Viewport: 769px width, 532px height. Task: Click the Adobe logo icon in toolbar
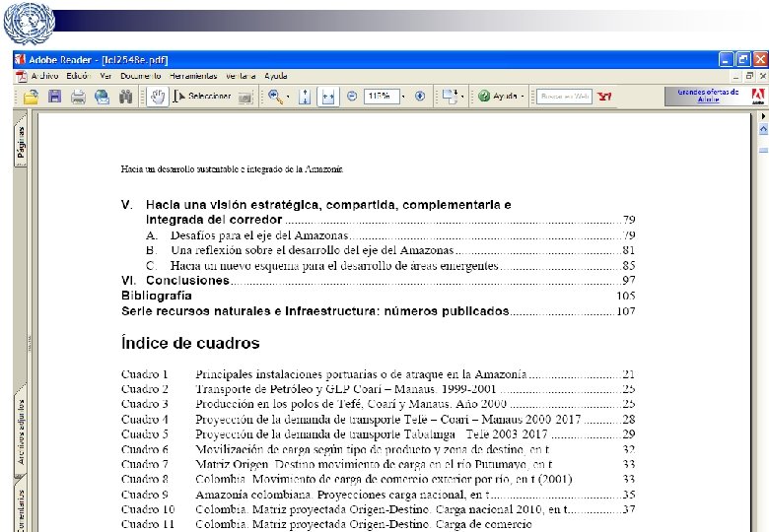point(758,97)
